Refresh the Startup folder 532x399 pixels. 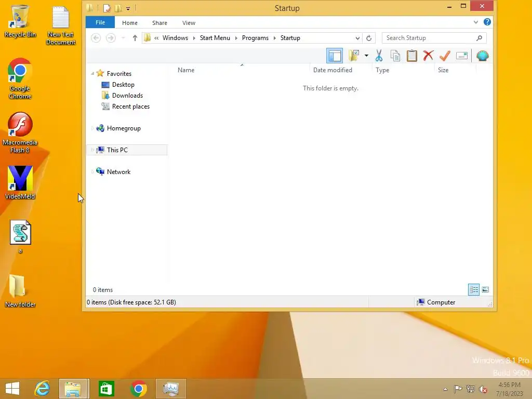click(x=369, y=38)
